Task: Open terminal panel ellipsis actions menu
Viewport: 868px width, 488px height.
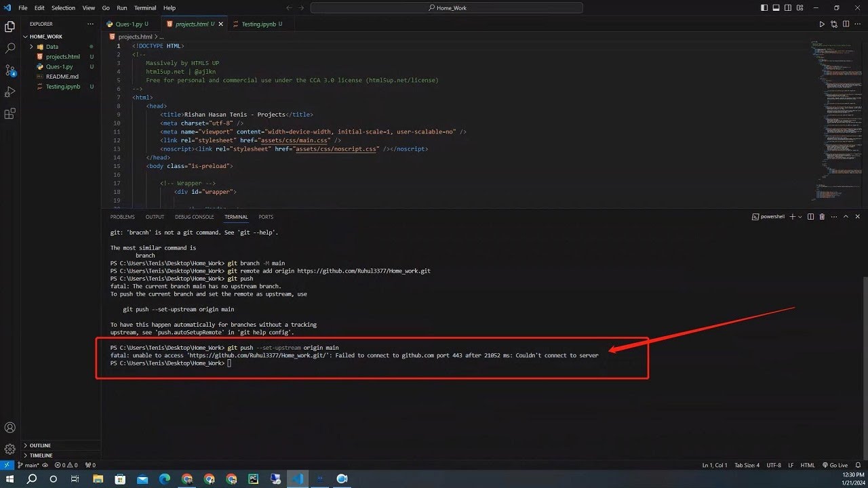Action: [x=833, y=217]
